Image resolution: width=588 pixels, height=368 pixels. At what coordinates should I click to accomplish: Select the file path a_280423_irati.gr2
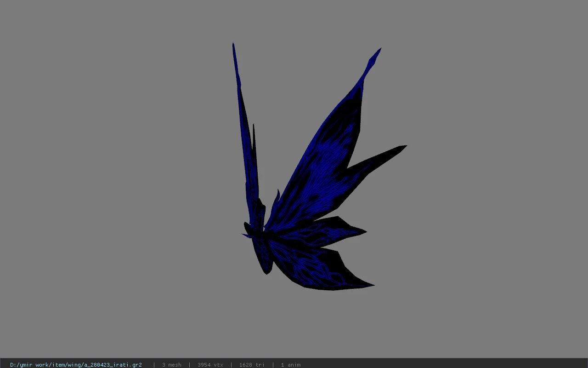(76, 365)
